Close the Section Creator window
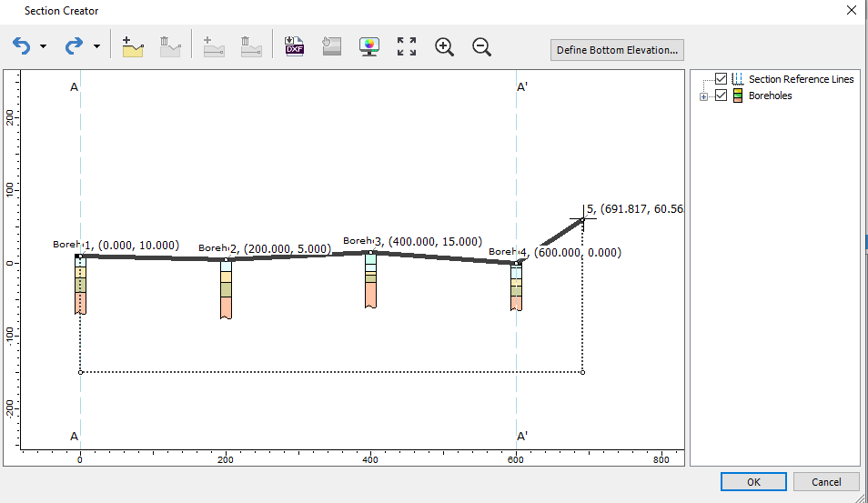 (852, 11)
